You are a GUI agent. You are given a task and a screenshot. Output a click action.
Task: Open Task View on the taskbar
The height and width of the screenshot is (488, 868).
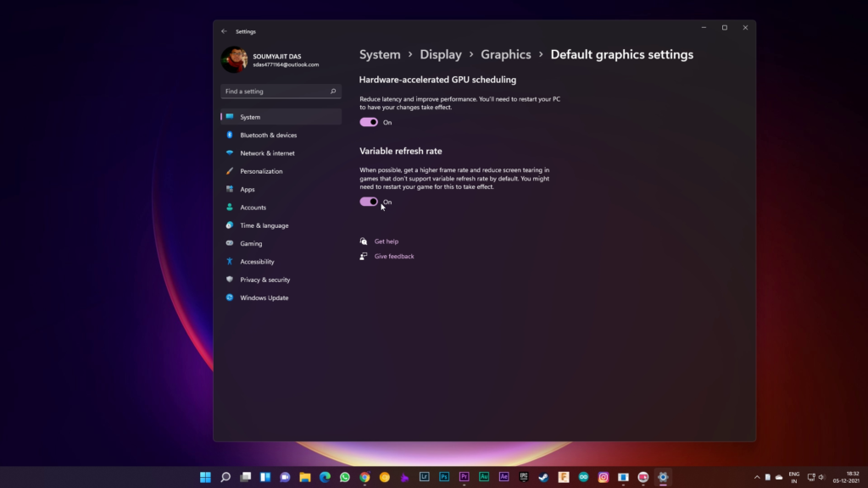click(245, 477)
